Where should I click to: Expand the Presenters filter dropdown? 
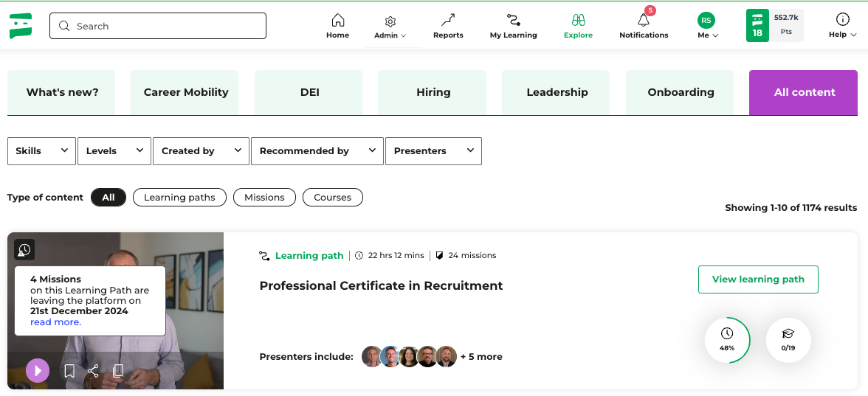(x=433, y=151)
